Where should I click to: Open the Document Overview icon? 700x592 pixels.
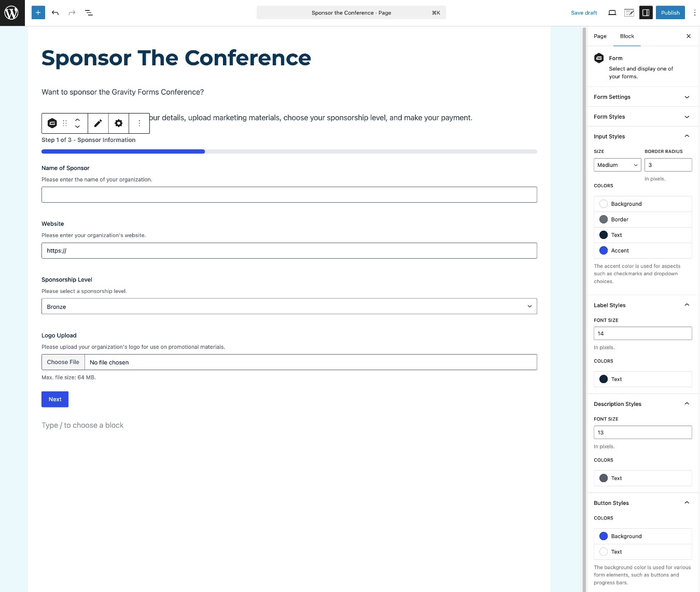tap(89, 12)
